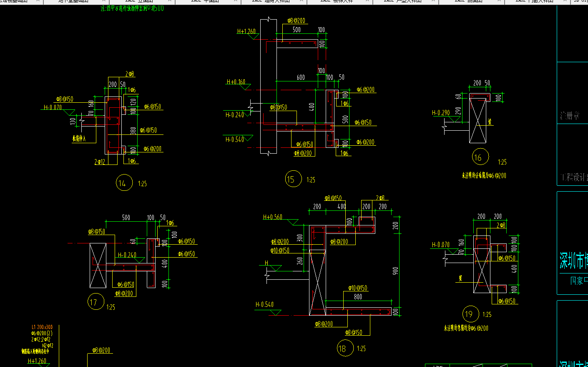Click the 梁 label inside detail 16
The image size is (588, 367).
coord(490,122)
